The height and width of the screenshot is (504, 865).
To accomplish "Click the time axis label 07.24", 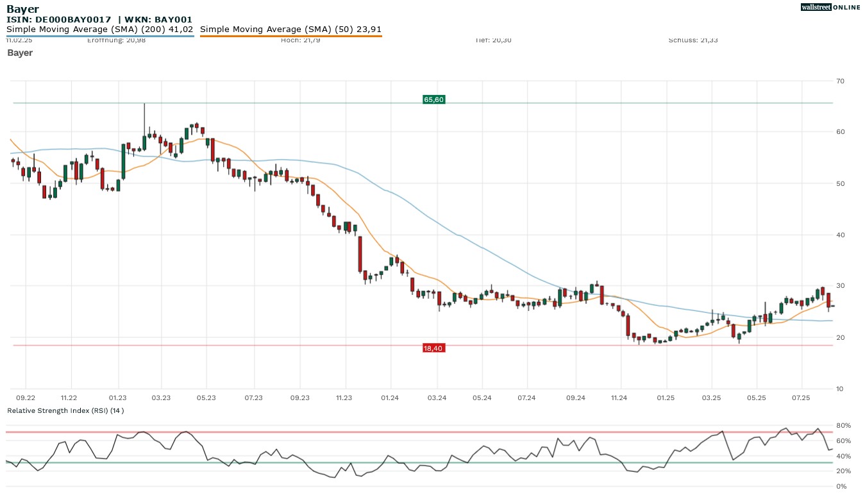I will click(x=526, y=398).
